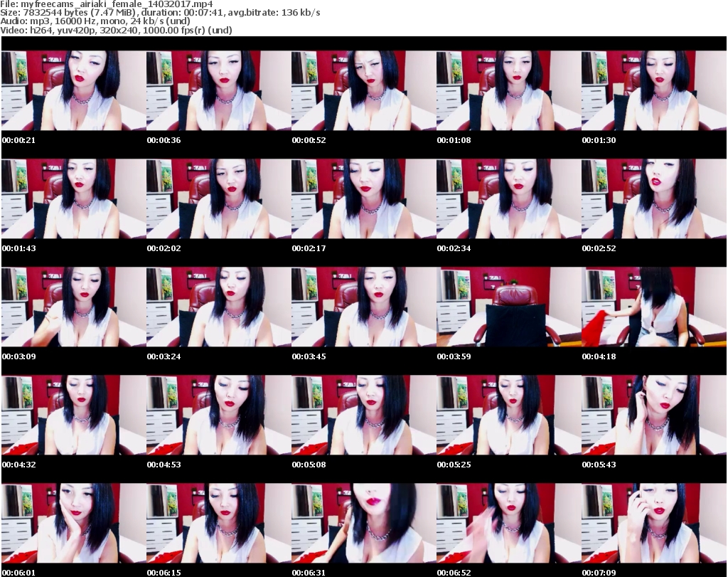The height and width of the screenshot is (577, 728).
Task: Click the timestamp text 00:03:59
Action: (x=454, y=356)
